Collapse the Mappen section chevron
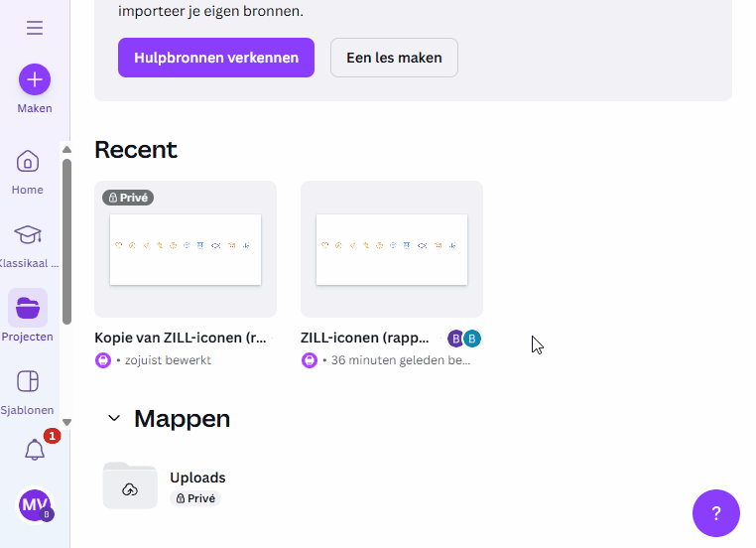 (x=113, y=419)
